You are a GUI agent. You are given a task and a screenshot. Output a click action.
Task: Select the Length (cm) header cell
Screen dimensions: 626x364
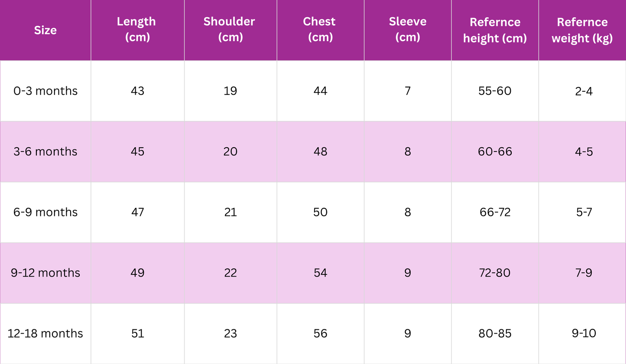click(137, 29)
